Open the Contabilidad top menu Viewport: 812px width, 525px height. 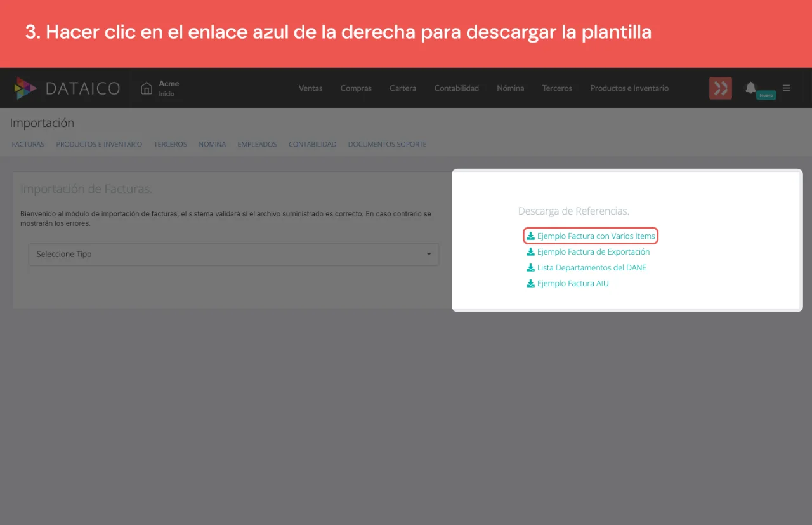457,88
